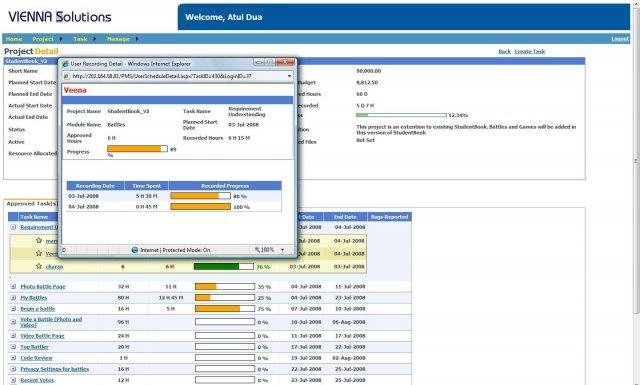Click the 'Welcome, Atul Dua' banner text
The width and height of the screenshot is (640, 385).
click(x=224, y=17)
